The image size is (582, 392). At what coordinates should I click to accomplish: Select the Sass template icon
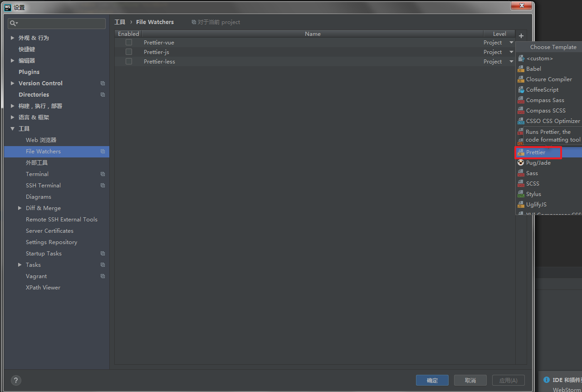(521, 173)
